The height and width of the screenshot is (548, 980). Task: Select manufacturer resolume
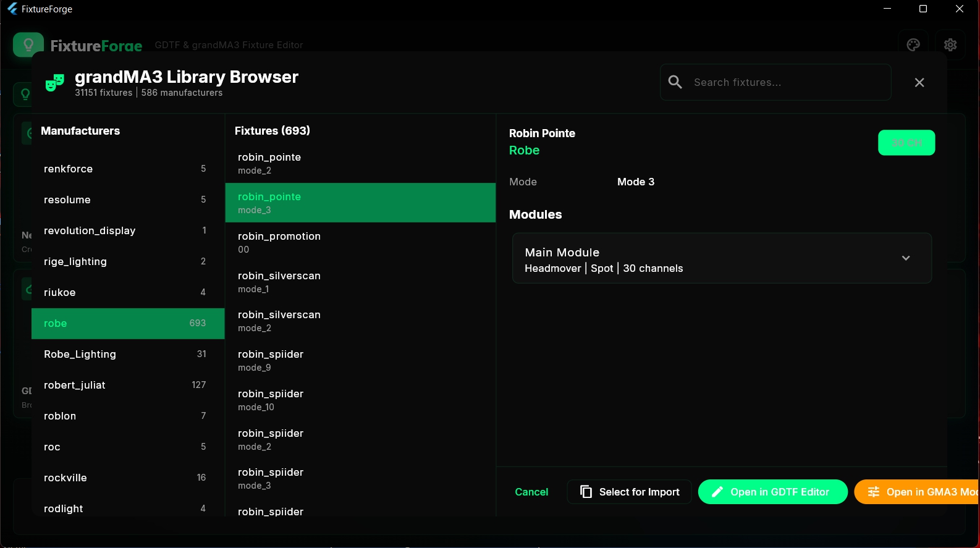[x=128, y=200]
